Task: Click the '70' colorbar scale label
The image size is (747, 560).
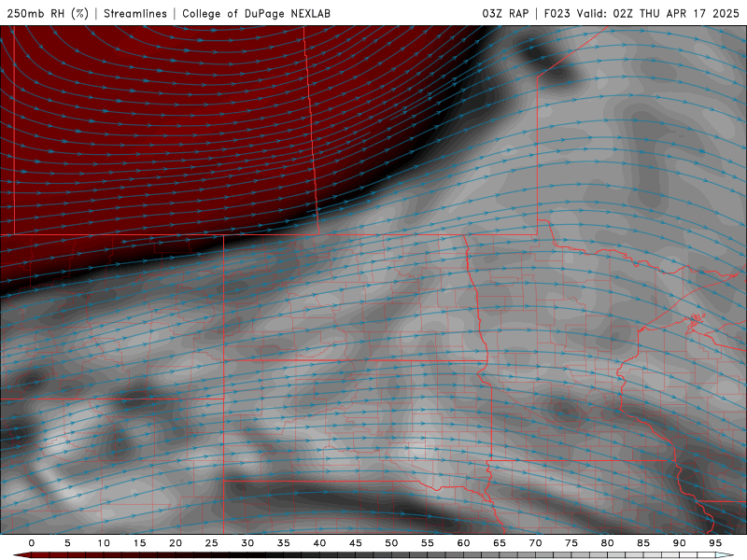Action: (535, 543)
